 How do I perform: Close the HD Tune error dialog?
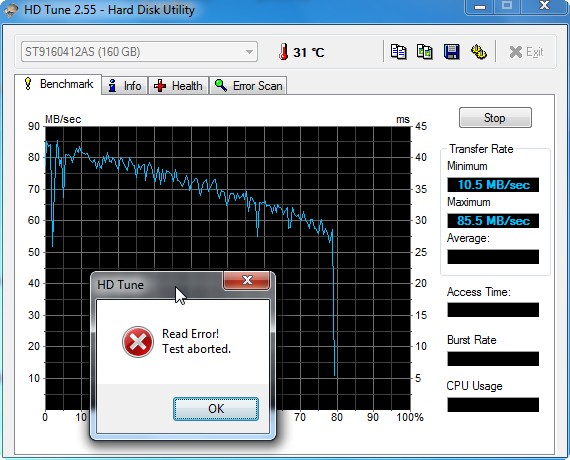pyautogui.click(x=246, y=280)
